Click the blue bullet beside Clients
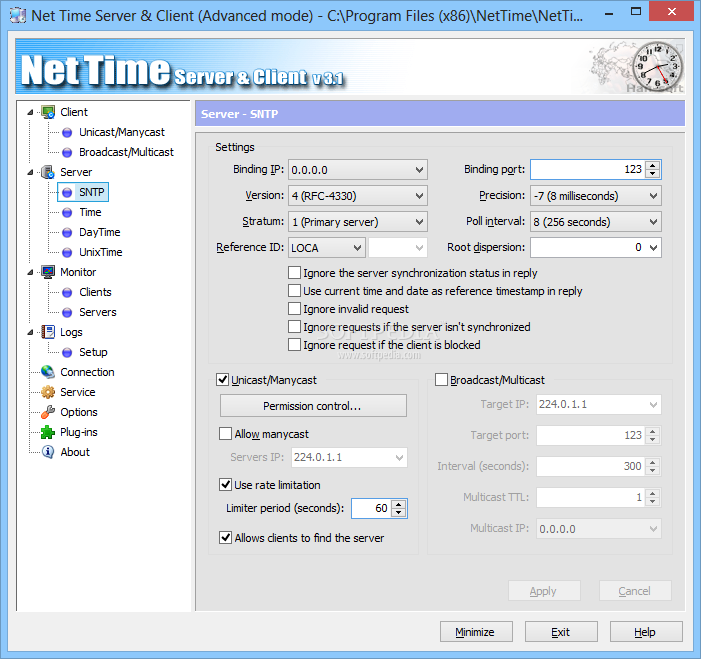 (67, 292)
